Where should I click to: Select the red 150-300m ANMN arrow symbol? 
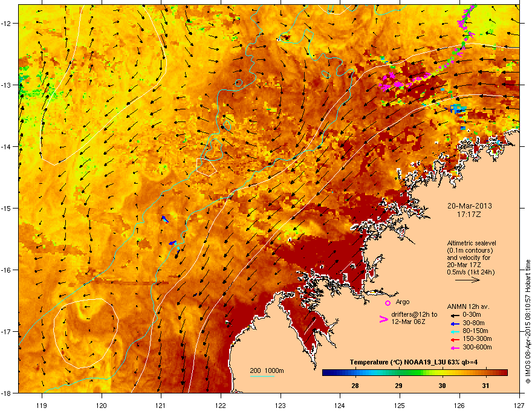[x=455, y=339]
